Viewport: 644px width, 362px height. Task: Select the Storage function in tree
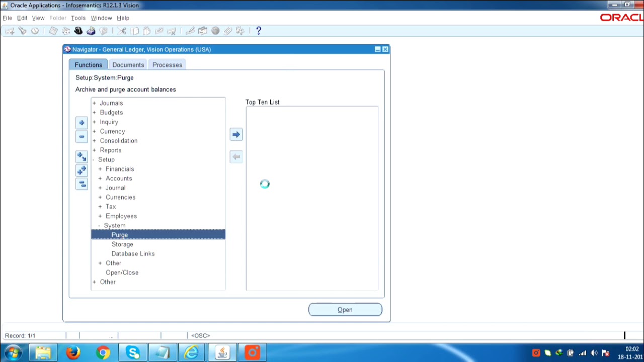(x=122, y=244)
